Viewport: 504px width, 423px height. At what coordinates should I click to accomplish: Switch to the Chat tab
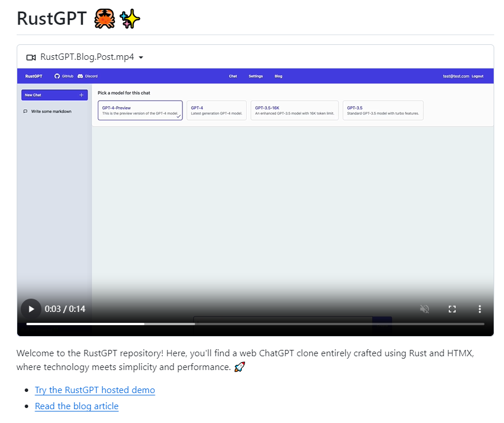(x=233, y=76)
